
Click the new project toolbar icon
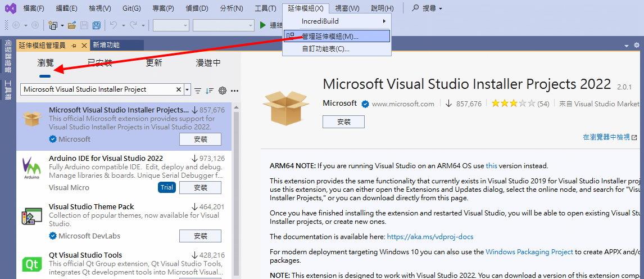(x=53, y=25)
